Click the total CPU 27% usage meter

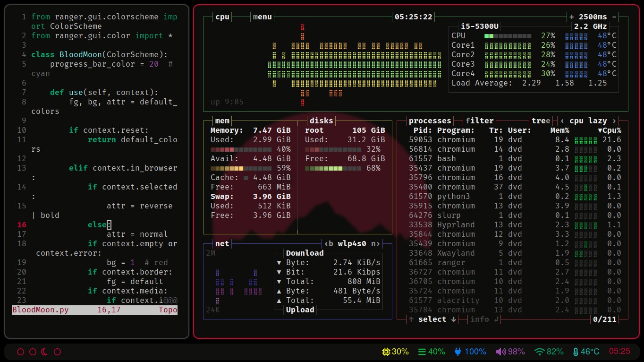point(508,35)
